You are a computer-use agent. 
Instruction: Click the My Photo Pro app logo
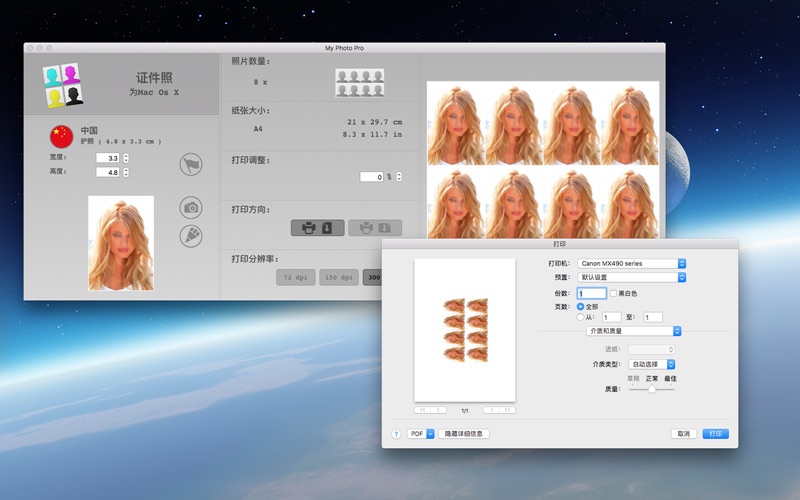pos(61,85)
